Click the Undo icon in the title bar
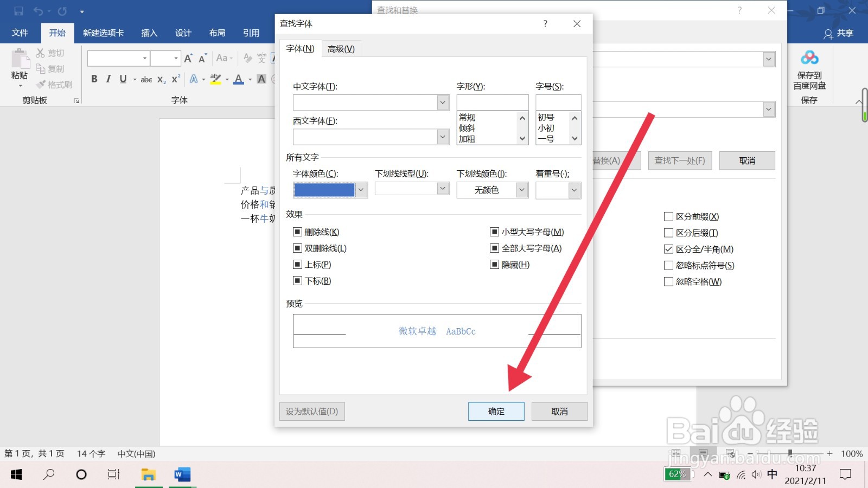 click(x=38, y=11)
